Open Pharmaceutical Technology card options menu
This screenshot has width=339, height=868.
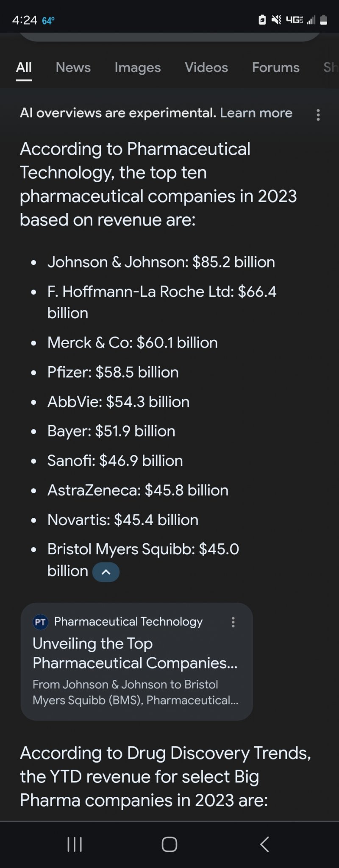click(x=233, y=622)
